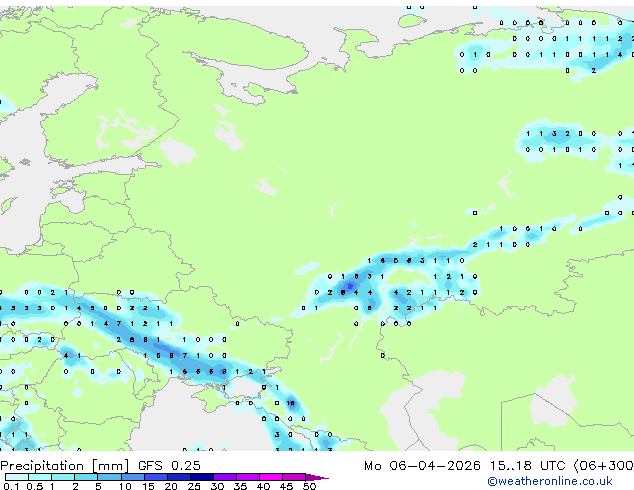Click the 1–2 mm legend color swatch
The width and height of the screenshot is (634, 490).
tap(63, 477)
